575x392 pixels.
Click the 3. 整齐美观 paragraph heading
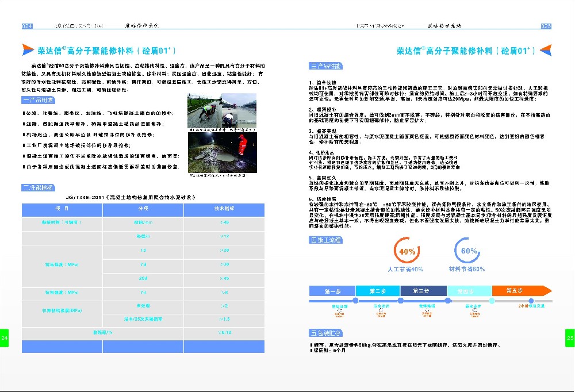(x=323, y=131)
